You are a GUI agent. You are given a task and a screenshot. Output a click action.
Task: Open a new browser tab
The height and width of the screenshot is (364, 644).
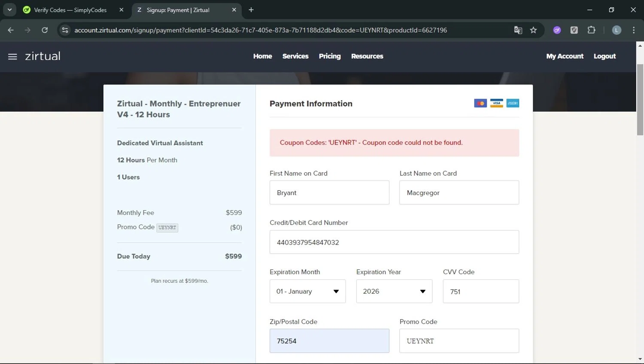tap(251, 10)
